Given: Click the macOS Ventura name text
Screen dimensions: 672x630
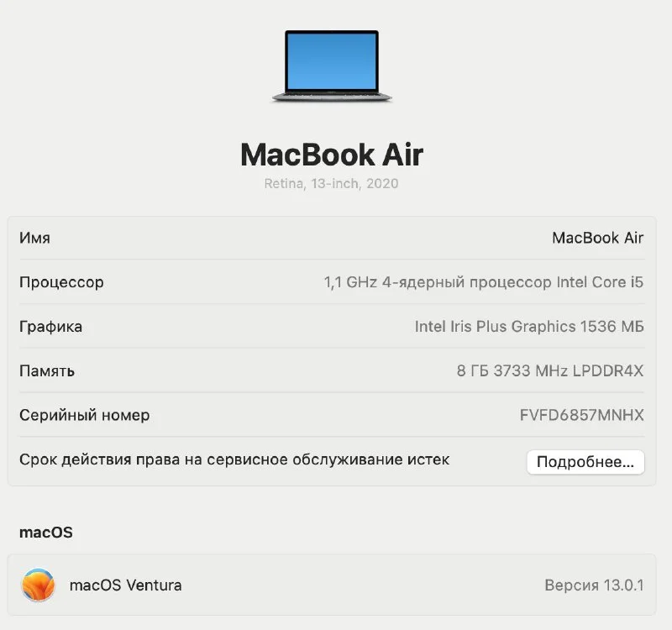Looking at the screenshot, I should (125, 585).
